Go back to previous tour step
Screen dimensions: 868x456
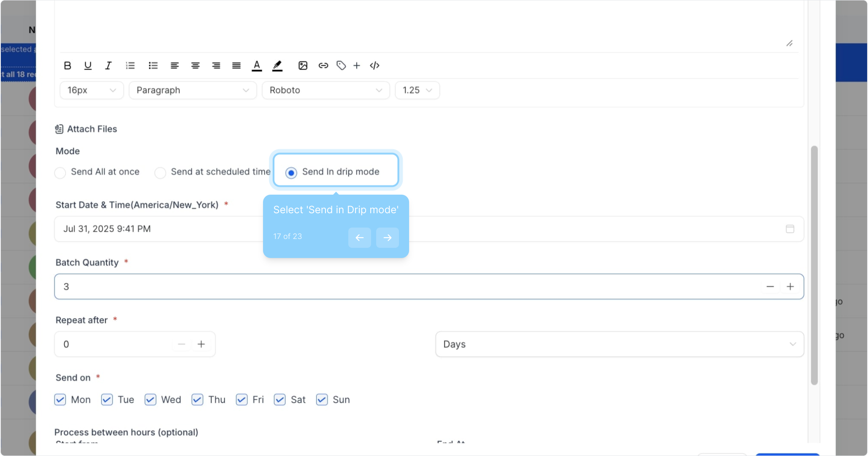pyautogui.click(x=359, y=238)
